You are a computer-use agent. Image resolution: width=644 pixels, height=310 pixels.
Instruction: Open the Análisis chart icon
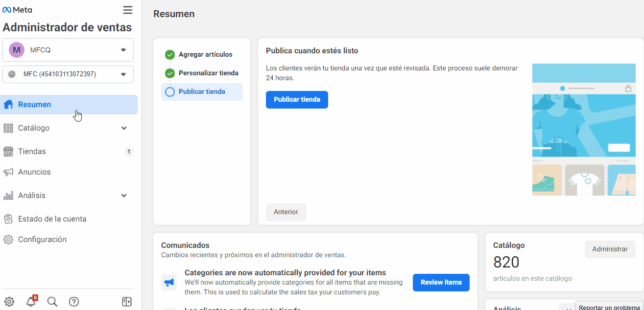click(8, 195)
